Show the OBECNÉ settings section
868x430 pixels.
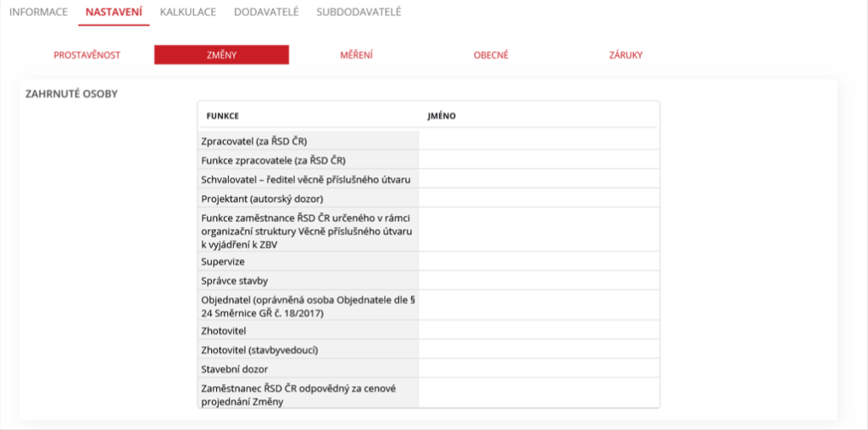click(491, 55)
